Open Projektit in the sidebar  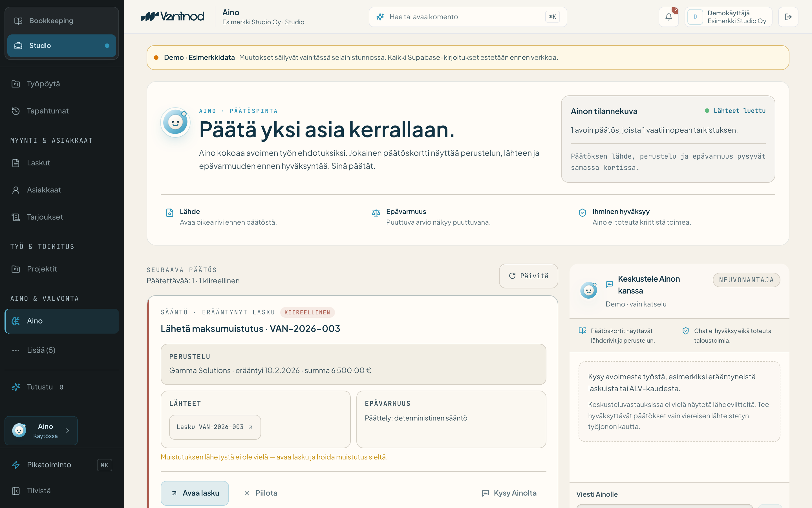(62, 269)
